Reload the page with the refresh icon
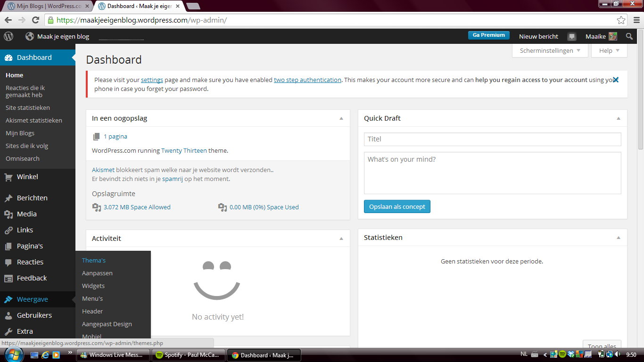The width and height of the screenshot is (644, 362). (35, 20)
